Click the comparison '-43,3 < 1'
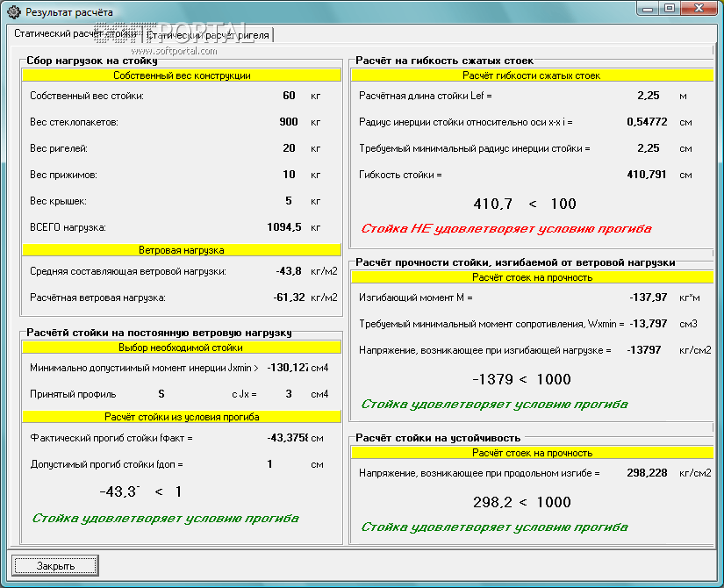This screenshot has width=724, height=588. pos(140,492)
